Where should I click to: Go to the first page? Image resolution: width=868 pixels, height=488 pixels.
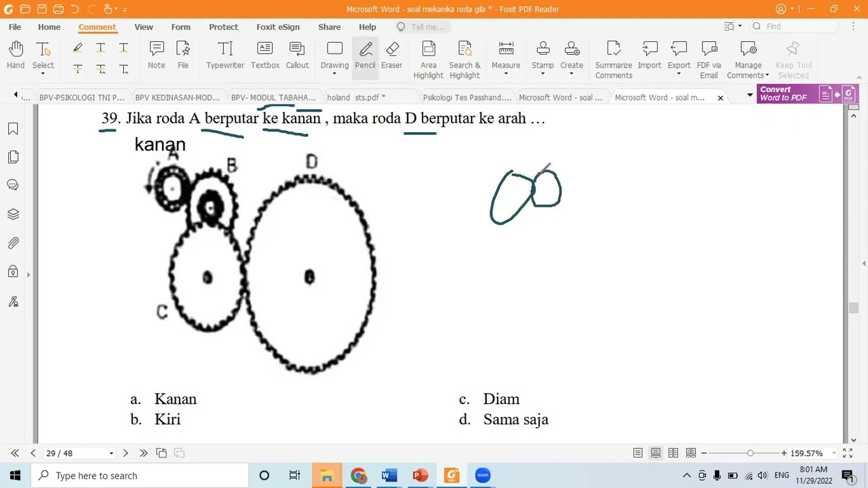15,453
